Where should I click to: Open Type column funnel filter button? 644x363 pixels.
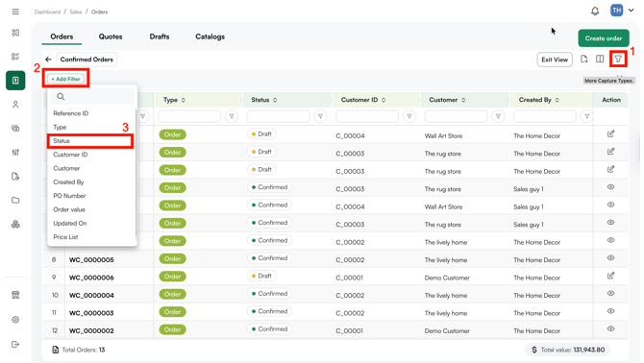tap(232, 116)
